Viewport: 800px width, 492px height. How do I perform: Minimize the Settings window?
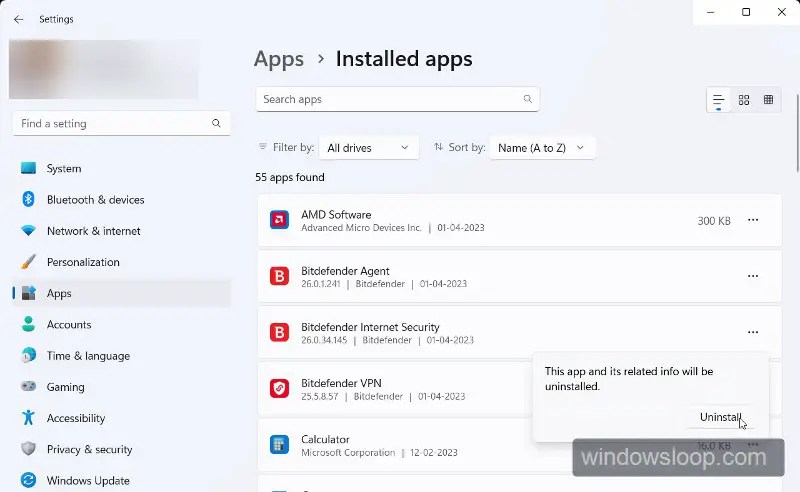coord(710,12)
